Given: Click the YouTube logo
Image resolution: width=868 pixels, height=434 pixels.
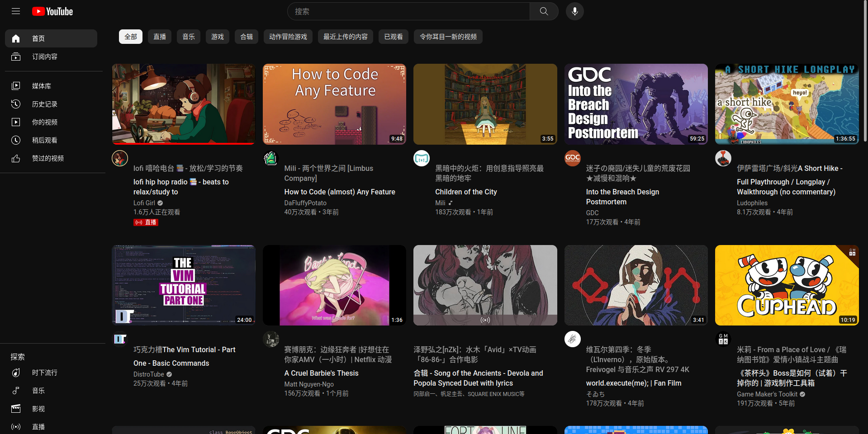Looking at the screenshot, I should (x=52, y=11).
